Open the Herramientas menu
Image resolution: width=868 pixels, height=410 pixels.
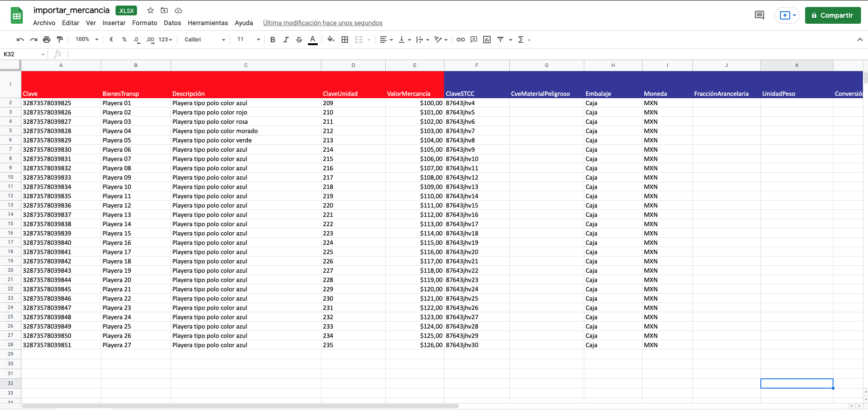pyautogui.click(x=208, y=23)
